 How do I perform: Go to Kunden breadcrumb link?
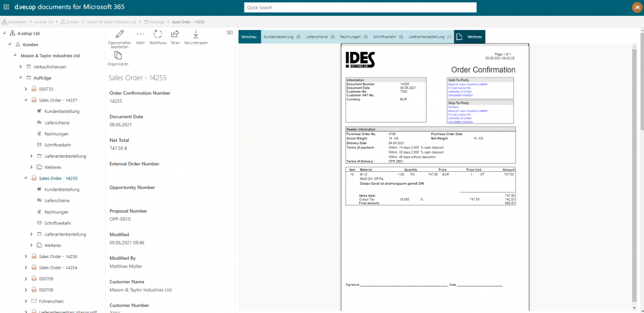coord(73,22)
